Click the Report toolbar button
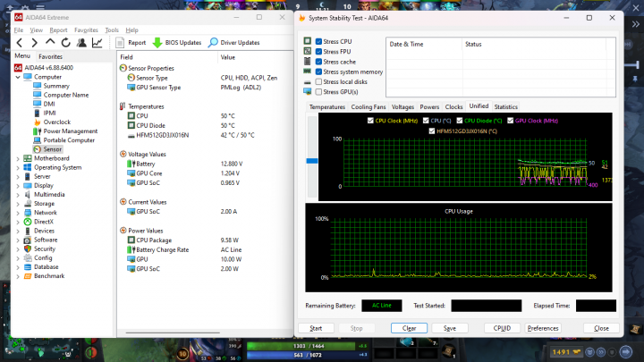The width and height of the screenshot is (644, 362). 131,43
